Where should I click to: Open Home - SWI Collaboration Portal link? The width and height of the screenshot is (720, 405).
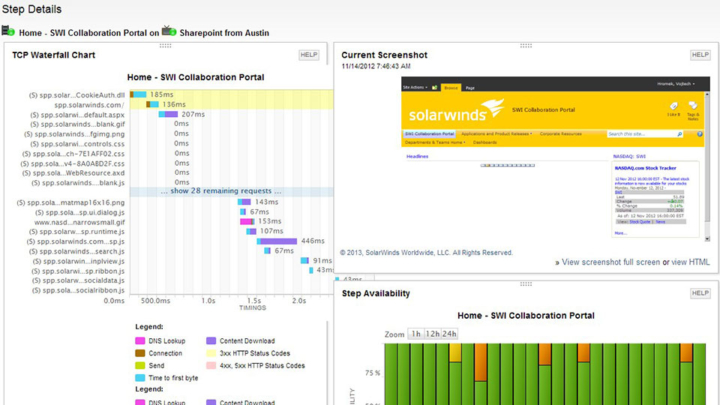pos(83,33)
